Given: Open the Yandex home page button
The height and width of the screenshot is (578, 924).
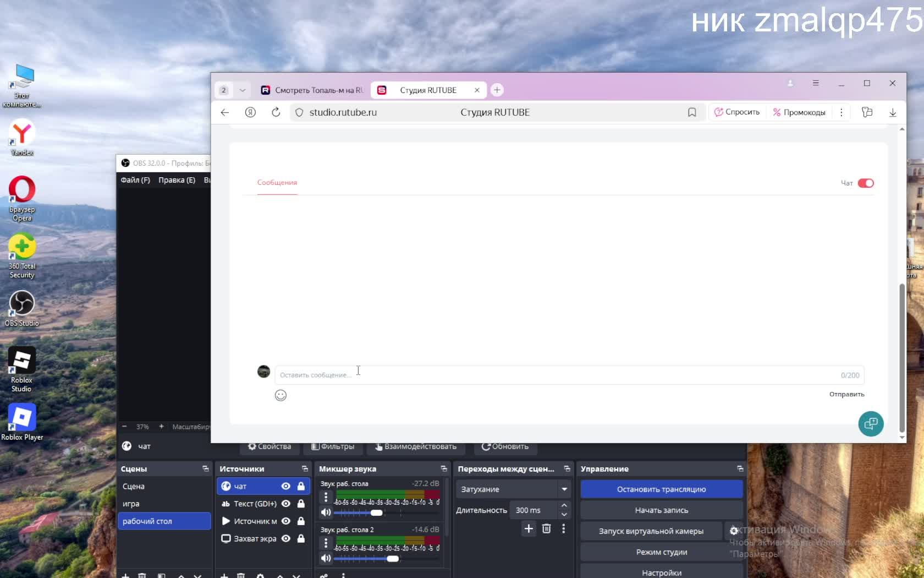Looking at the screenshot, I should click(x=250, y=112).
